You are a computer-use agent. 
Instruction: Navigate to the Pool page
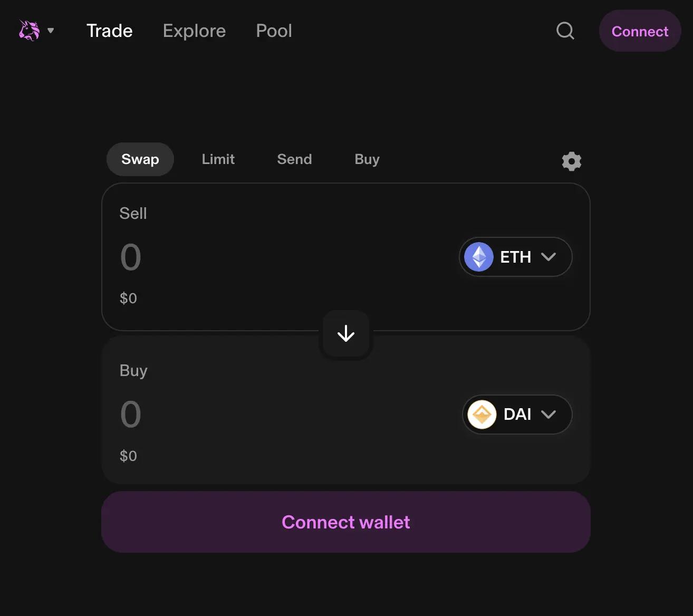(x=274, y=31)
